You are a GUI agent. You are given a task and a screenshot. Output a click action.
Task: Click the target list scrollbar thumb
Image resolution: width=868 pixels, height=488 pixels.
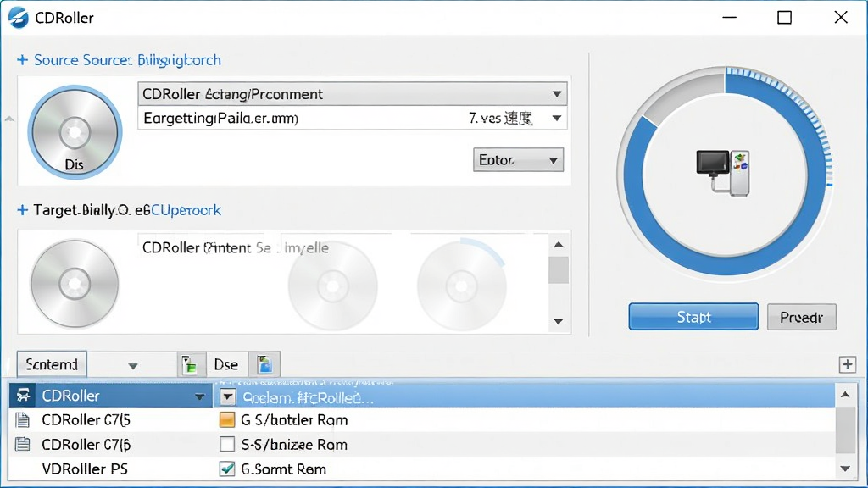pyautogui.click(x=559, y=270)
